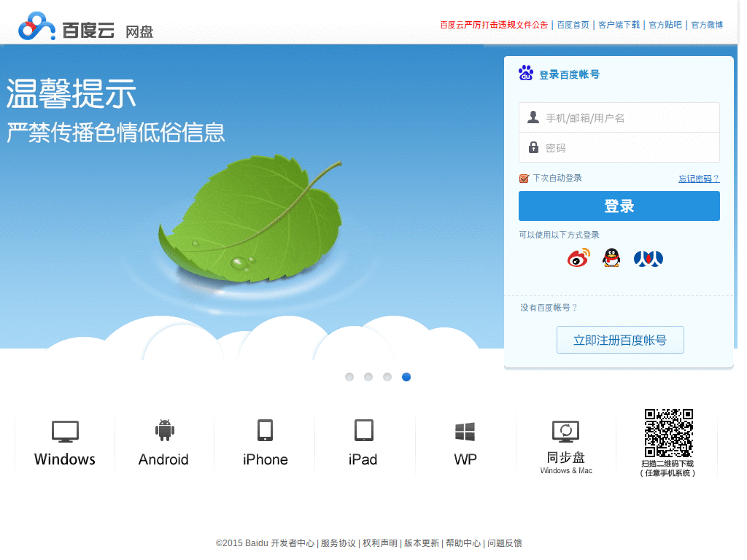Open 问题反馈 footer link
This screenshot has width=747, height=560.
pyautogui.click(x=505, y=542)
